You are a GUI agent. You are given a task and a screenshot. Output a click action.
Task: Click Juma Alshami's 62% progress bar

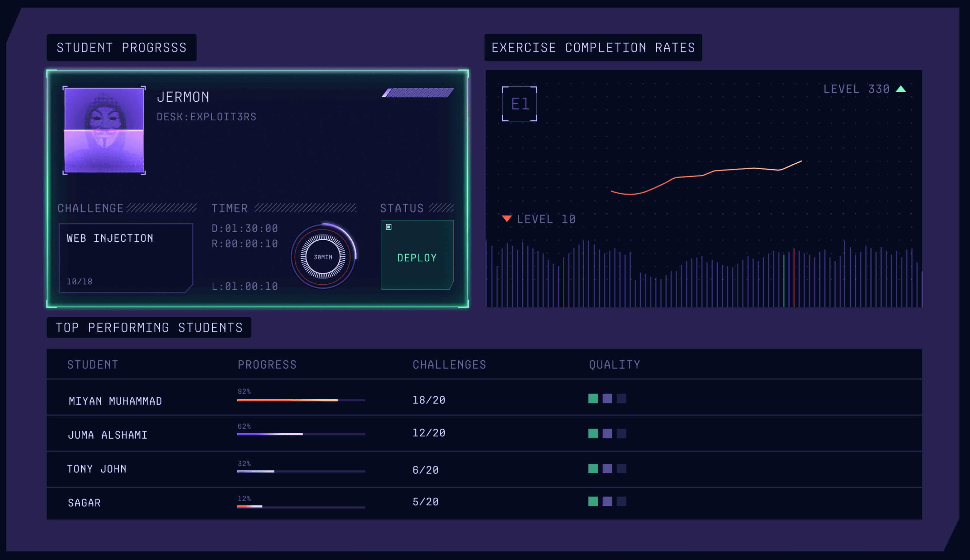tap(300, 434)
